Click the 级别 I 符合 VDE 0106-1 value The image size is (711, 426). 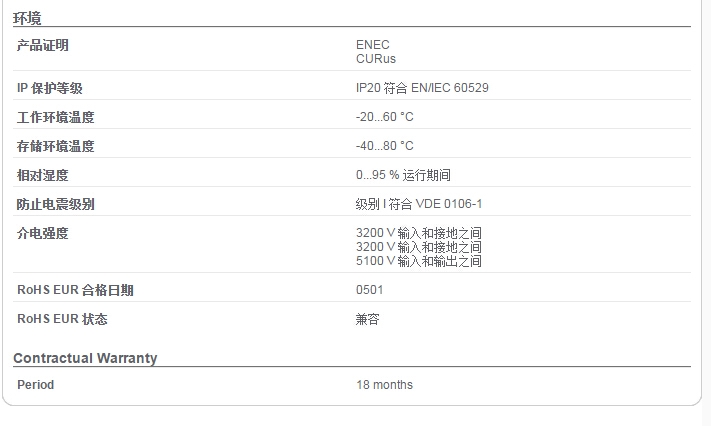[419, 204]
